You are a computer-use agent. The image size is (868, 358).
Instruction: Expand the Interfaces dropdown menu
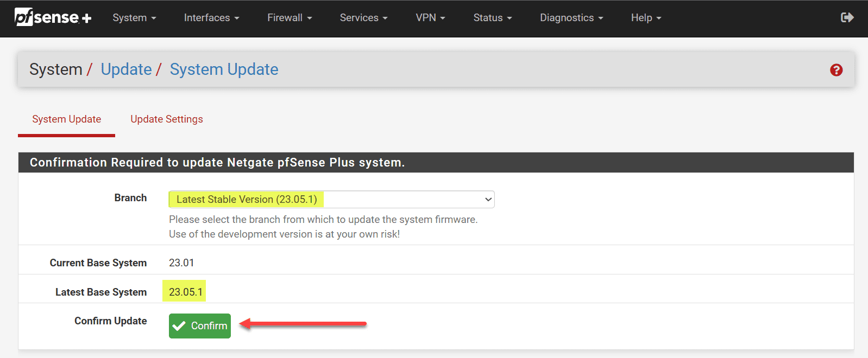(x=211, y=18)
